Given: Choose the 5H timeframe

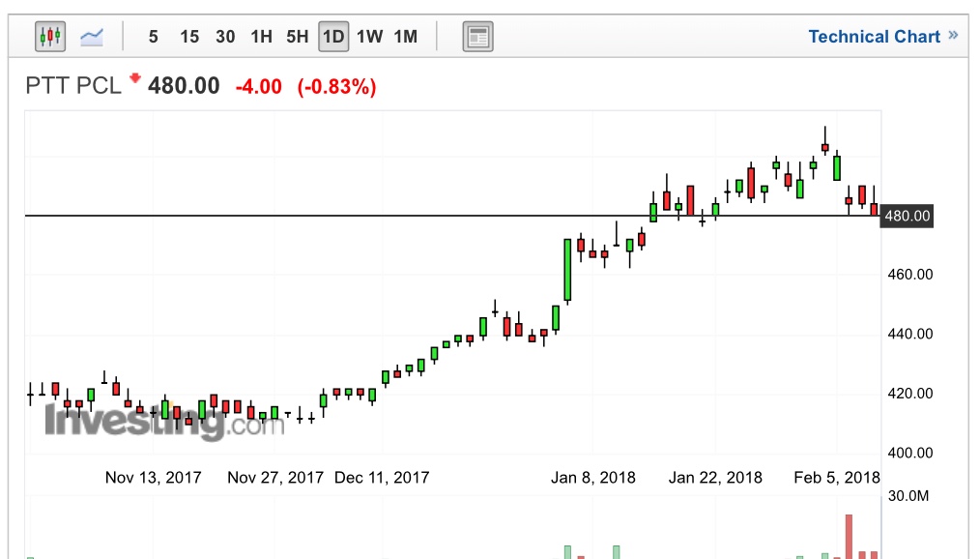Looking at the screenshot, I should coord(298,37).
